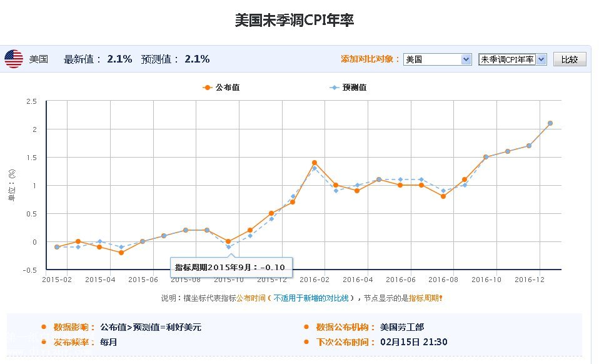Screen dimensions: 599x364
Task: Click the blue diamond legend marker for 预测值
Action: point(334,88)
